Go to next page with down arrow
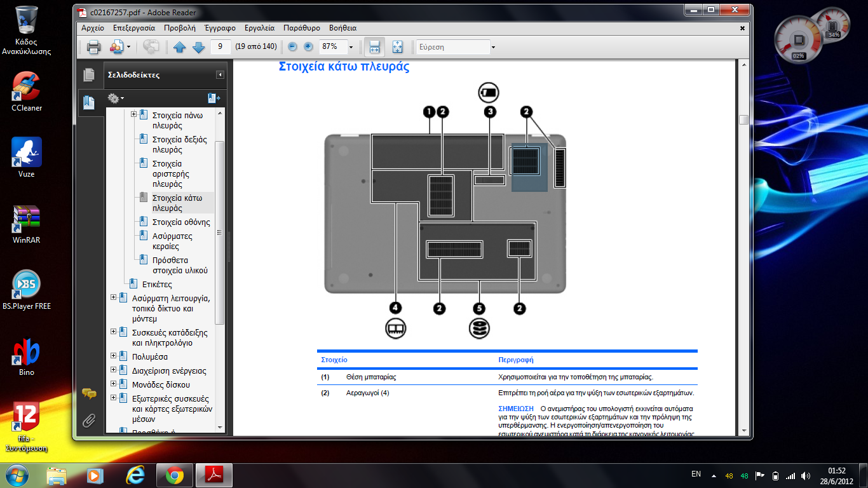The width and height of the screenshot is (868, 488). [x=198, y=47]
